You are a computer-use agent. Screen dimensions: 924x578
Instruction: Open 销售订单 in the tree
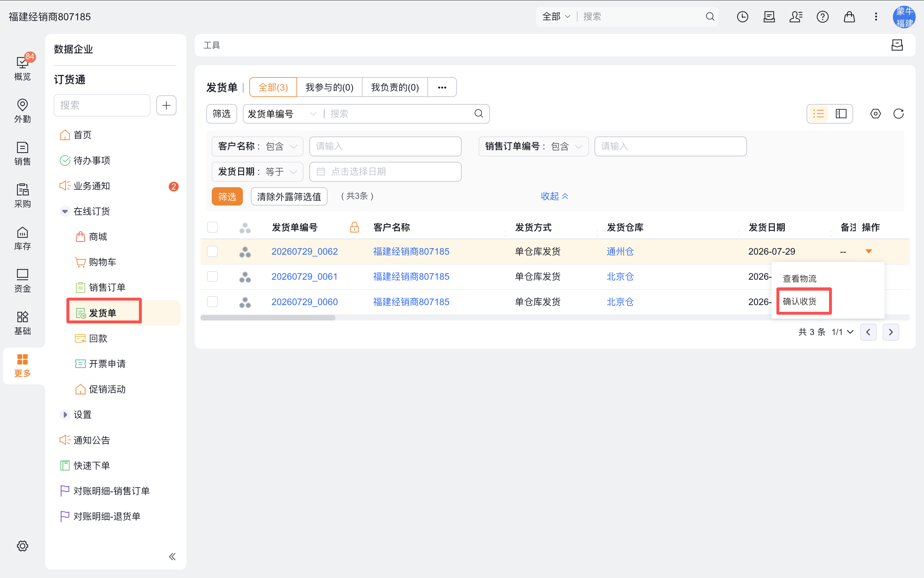[107, 287]
